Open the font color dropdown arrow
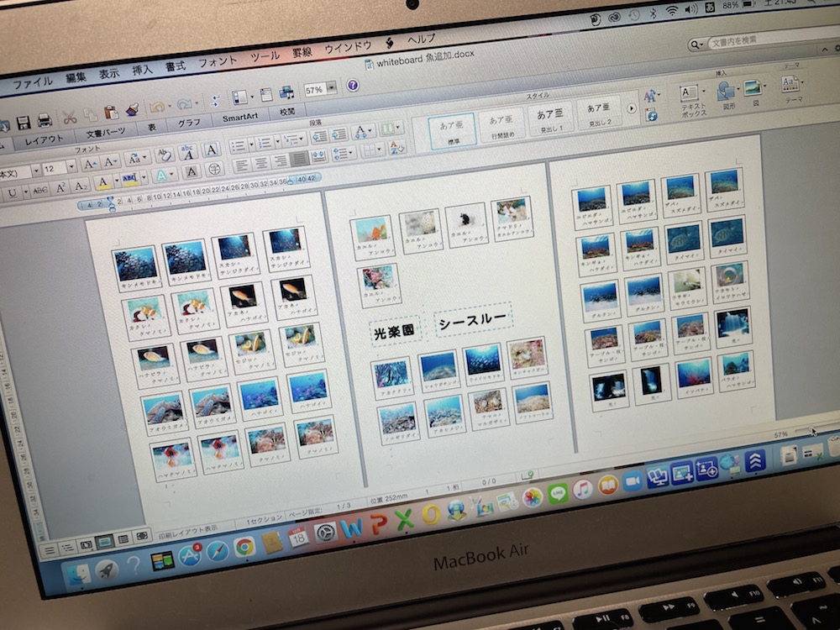 (x=115, y=181)
